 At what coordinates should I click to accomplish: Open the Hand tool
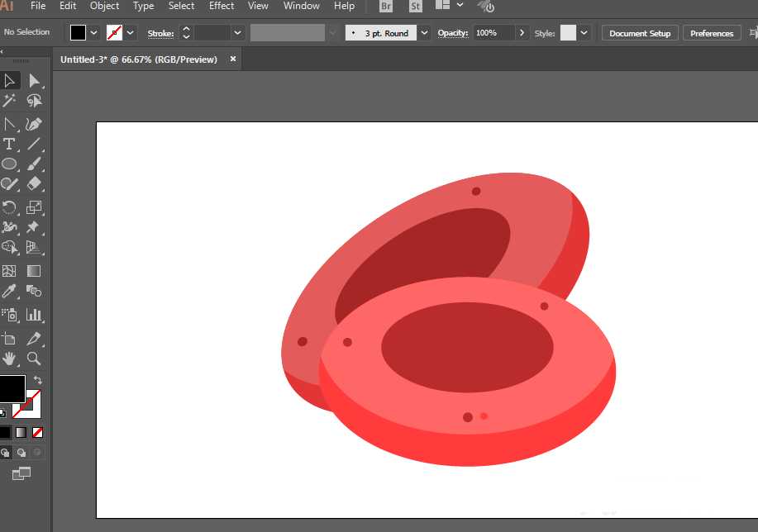tap(10, 359)
